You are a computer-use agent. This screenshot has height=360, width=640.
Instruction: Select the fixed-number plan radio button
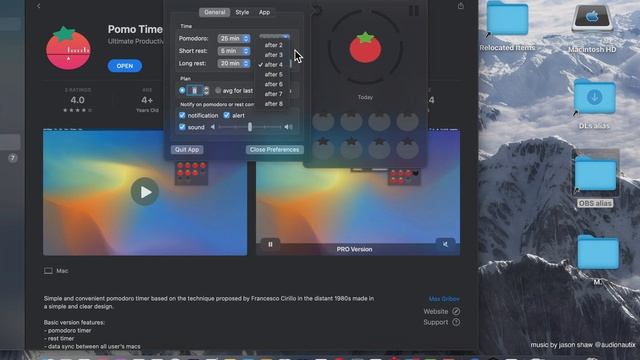click(182, 90)
